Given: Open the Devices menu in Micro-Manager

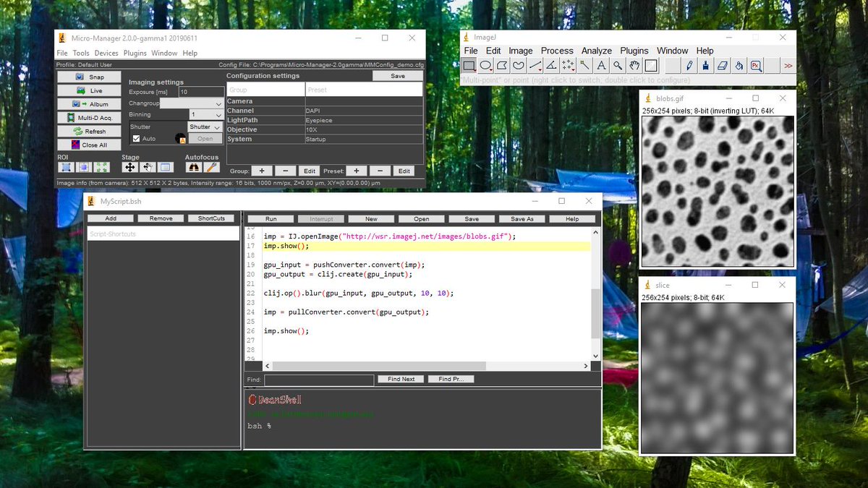Looking at the screenshot, I should click(x=106, y=53).
